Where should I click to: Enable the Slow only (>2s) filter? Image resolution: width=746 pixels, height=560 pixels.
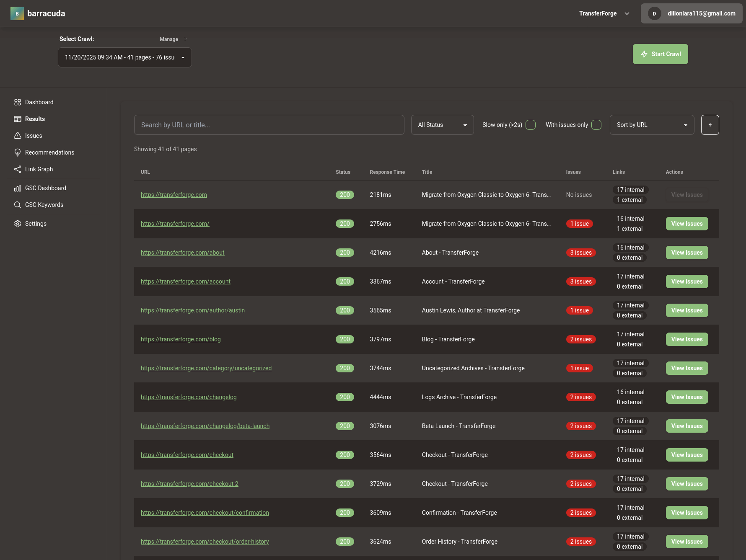coord(530,124)
